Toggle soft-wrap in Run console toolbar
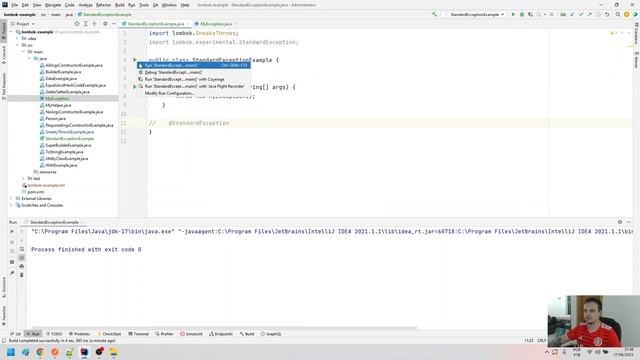This screenshot has width=640, height=360. (22, 249)
